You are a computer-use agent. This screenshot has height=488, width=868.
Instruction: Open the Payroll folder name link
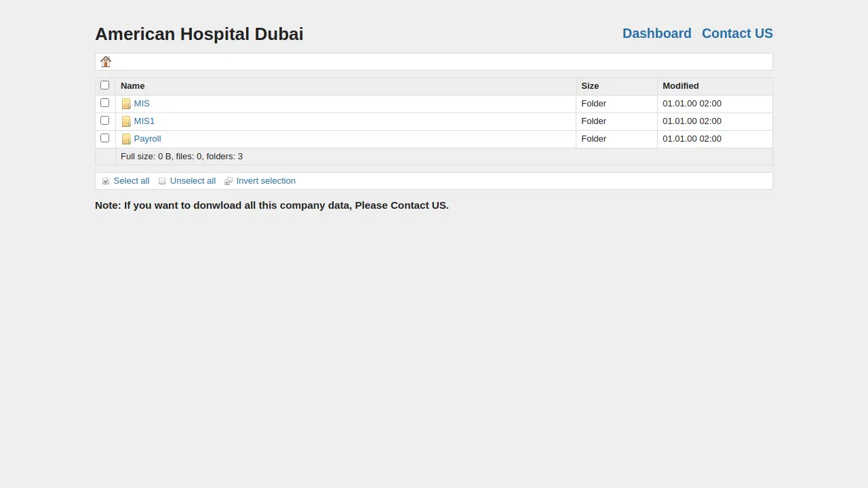[x=147, y=139]
